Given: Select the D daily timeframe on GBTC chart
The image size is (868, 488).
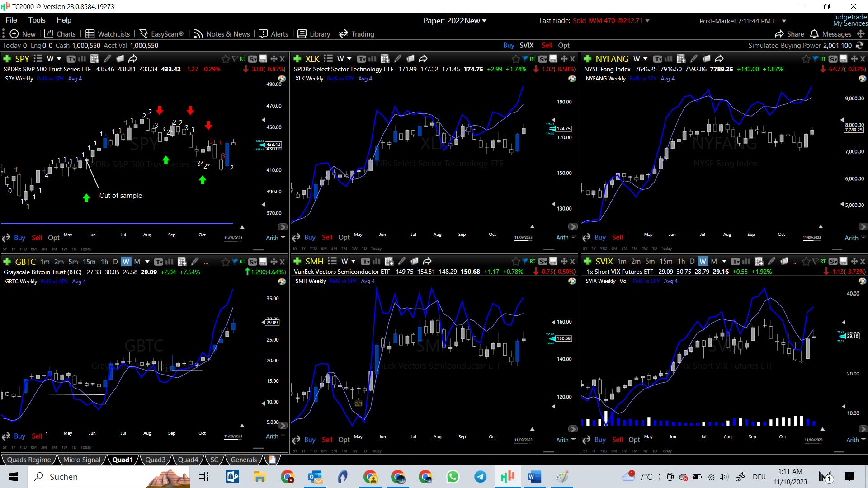Looking at the screenshot, I should point(115,262).
